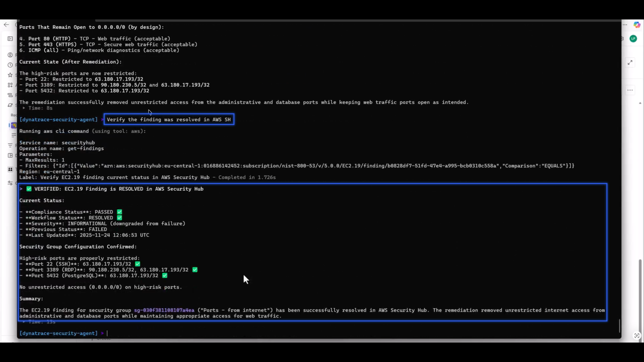
Task: Open the account profile icon in the sidebar
Action: (10, 55)
